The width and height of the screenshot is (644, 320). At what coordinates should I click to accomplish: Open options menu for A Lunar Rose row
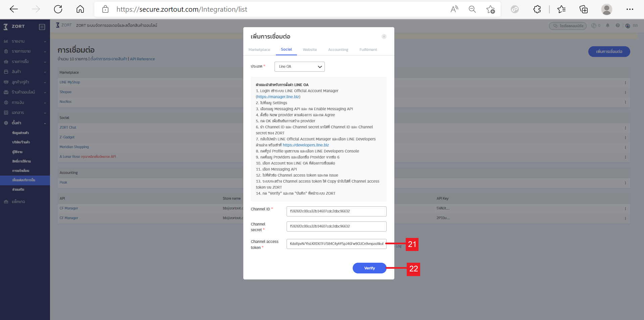pyautogui.click(x=625, y=157)
